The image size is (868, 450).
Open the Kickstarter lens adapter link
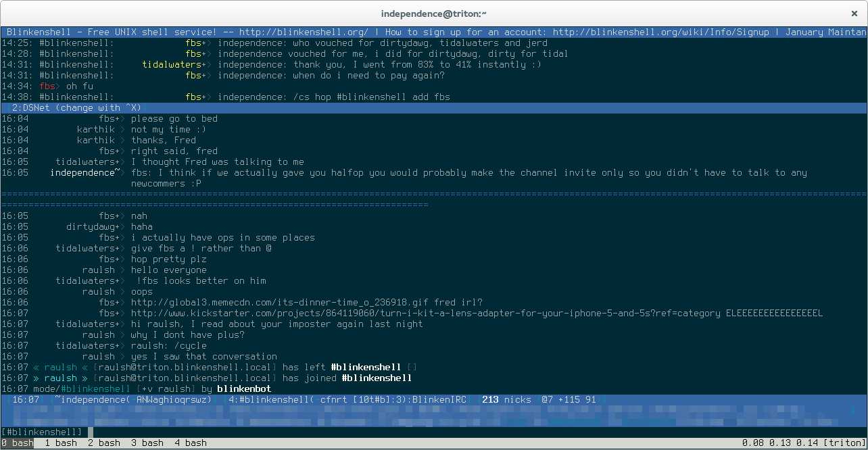[425, 314]
